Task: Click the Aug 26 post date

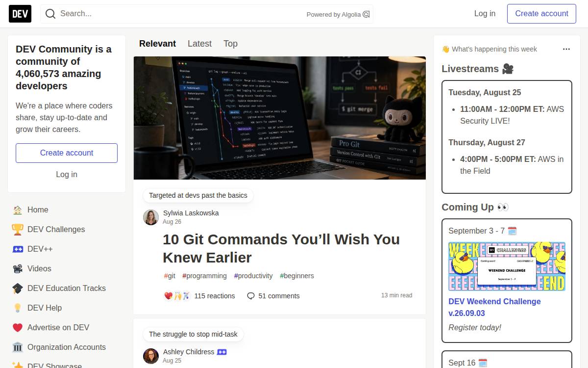Action: coord(172,222)
